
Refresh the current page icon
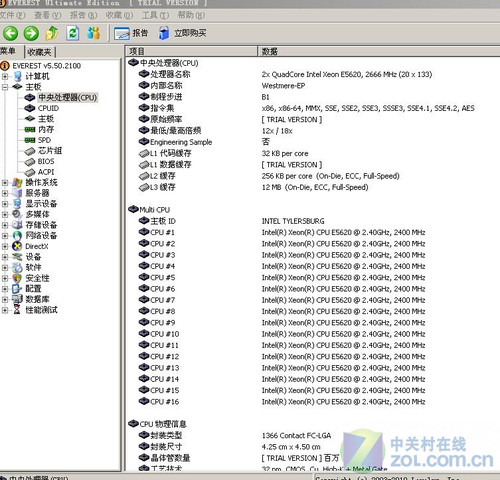coord(73,33)
